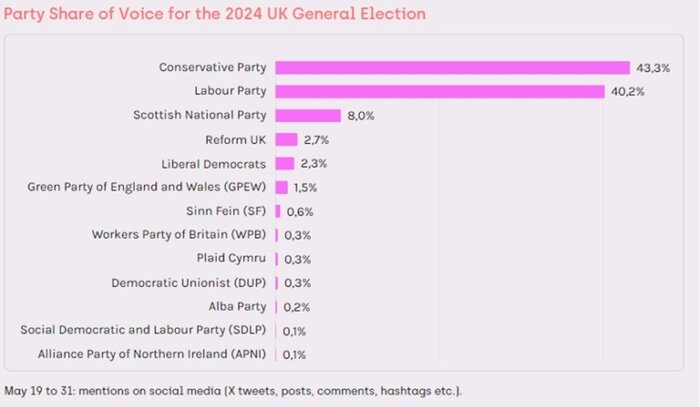The height and width of the screenshot is (407, 700).
Task: Click the Conservative Party bar
Action: (452, 67)
